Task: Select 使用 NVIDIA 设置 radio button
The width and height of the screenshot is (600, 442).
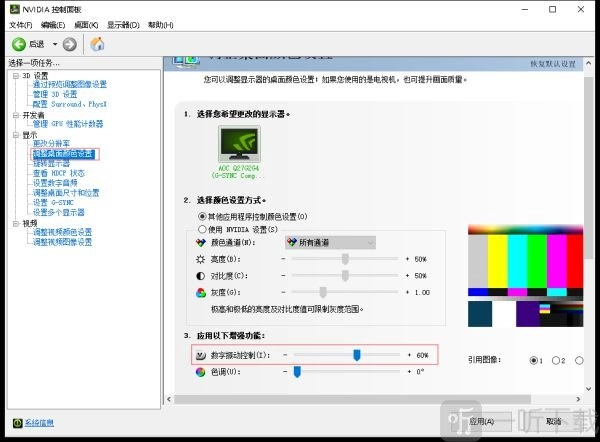Action: click(203, 229)
